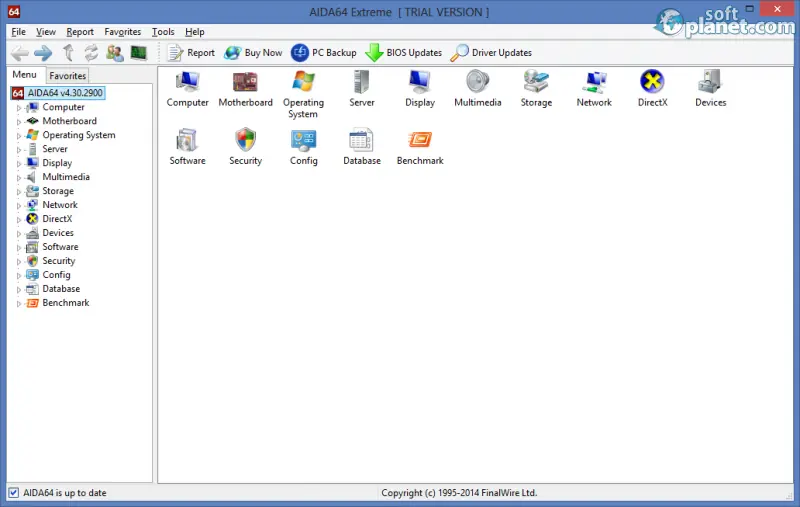Viewport: 800px width, 507px height.
Task: Select the Benchmark icon in main pane
Action: [x=419, y=140]
